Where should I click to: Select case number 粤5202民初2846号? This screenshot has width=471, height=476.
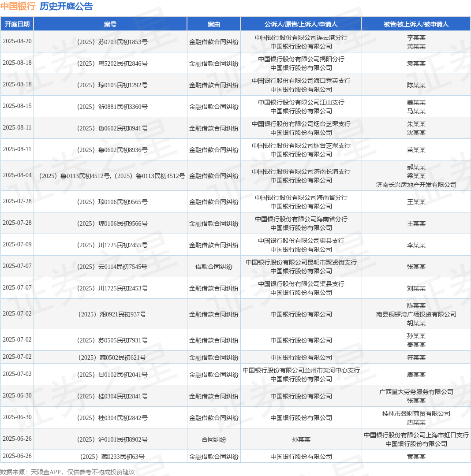112,63
